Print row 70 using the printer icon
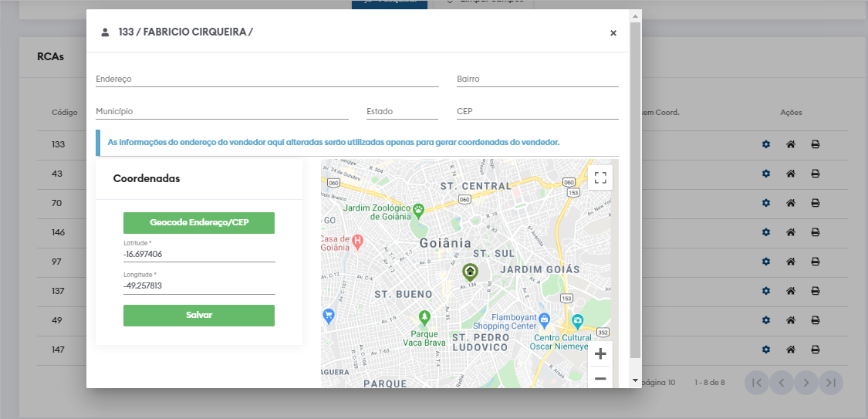 tap(816, 203)
